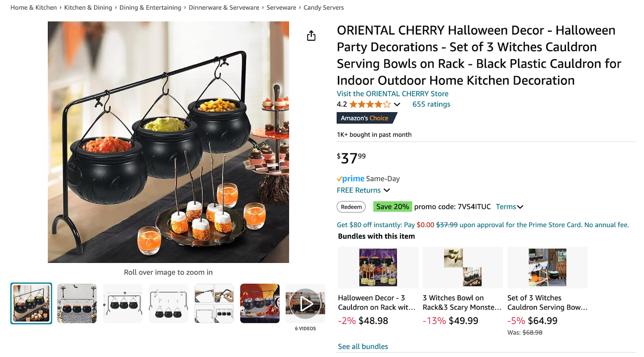This screenshot has height=357, width=644.
Task: Play the 6 product videos
Action: [305, 303]
